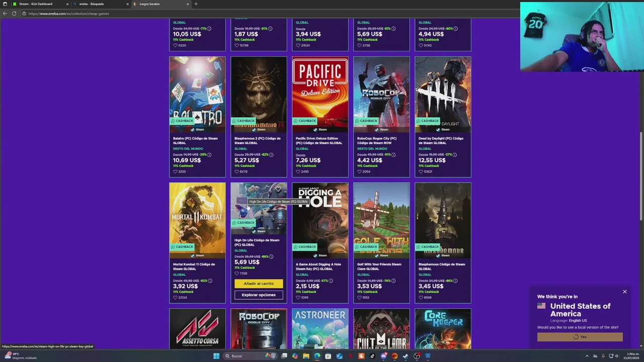The height and width of the screenshot is (362, 644).
Task: Launch OBS Studio from the taskbar
Action: coord(417,356)
